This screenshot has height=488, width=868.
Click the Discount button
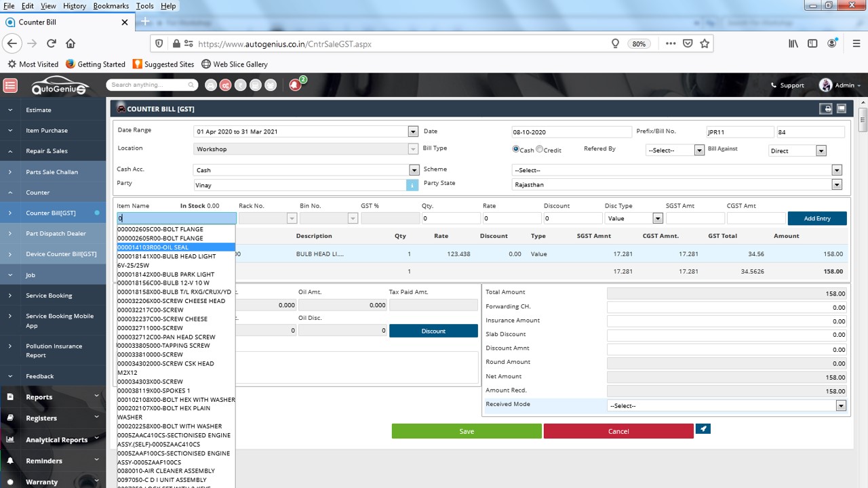pyautogui.click(x=433, y=330)
